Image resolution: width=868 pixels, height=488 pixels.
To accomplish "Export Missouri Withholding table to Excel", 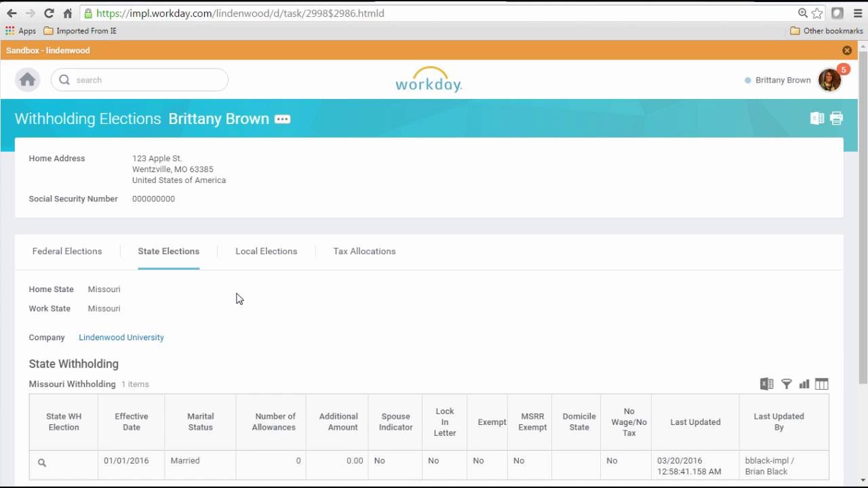I will [767, 384].
